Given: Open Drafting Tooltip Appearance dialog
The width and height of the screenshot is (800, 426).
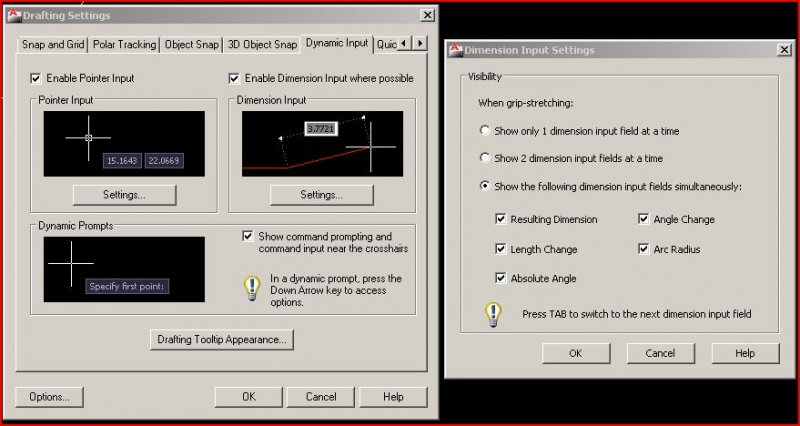Looking at the screenshot, I should (x=222, y=339).
